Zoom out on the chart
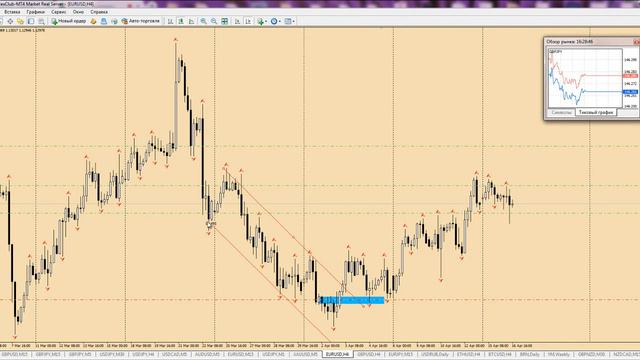The image size is (640, 360). 214,21
